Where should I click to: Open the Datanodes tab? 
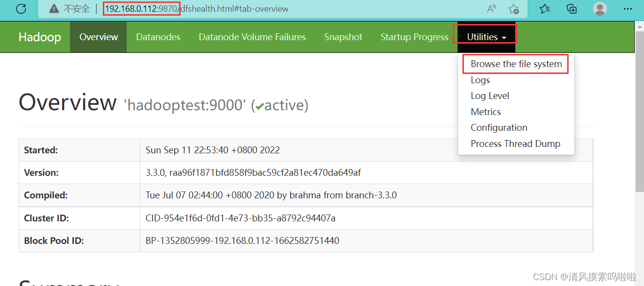[158, 37]
